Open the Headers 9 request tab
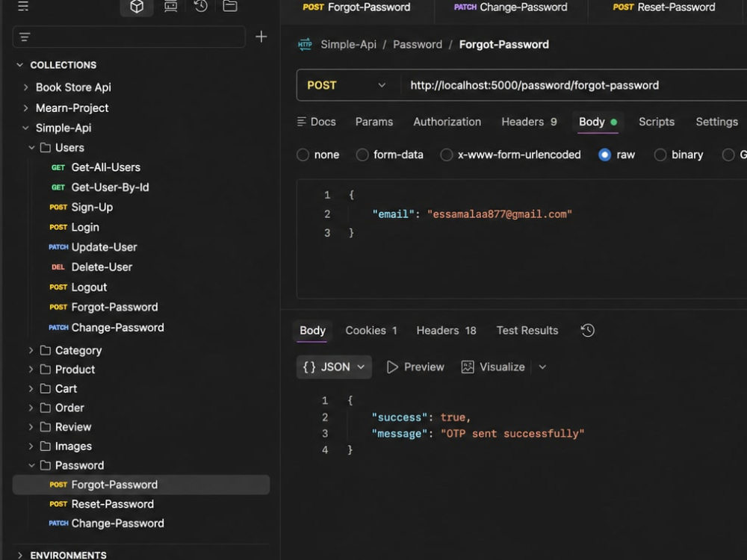 [529, 122]
